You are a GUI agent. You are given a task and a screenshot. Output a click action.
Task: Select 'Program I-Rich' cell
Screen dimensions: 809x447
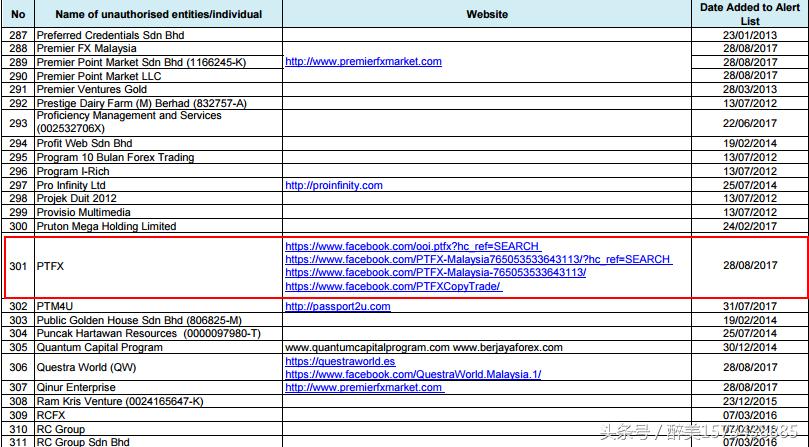158,171
